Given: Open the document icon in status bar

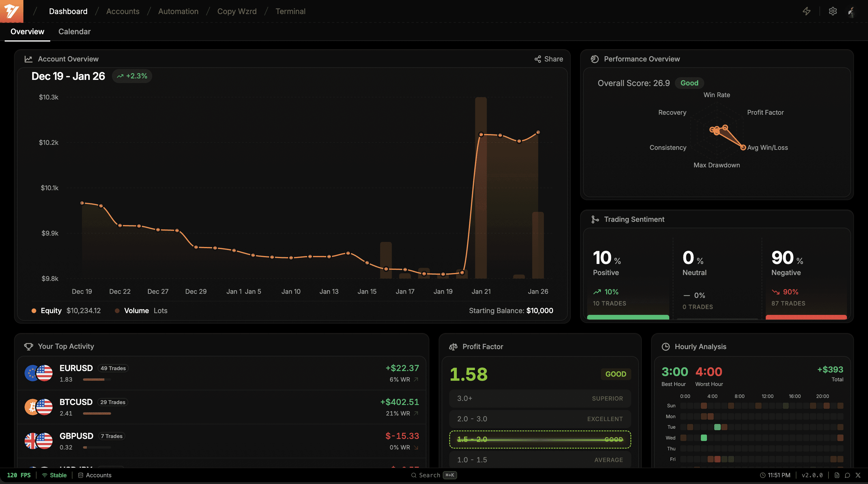Looking at the screenshot, I should (x=837, y=475).
